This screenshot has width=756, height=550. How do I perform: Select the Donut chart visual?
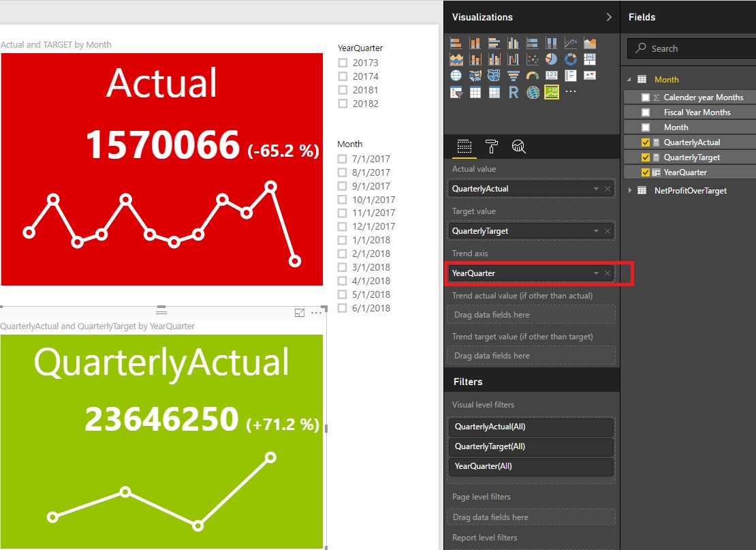coord(570,59)
